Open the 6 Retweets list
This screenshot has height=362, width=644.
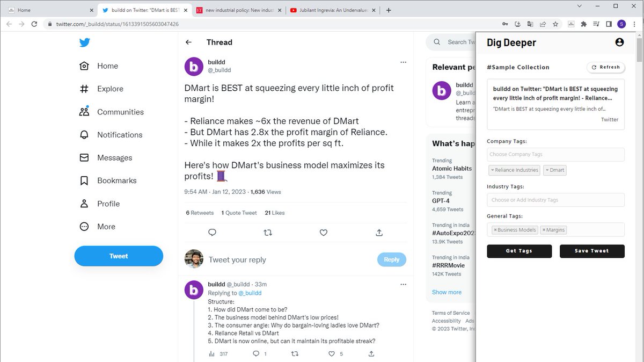pyautogui.click(x=200, y=213)
